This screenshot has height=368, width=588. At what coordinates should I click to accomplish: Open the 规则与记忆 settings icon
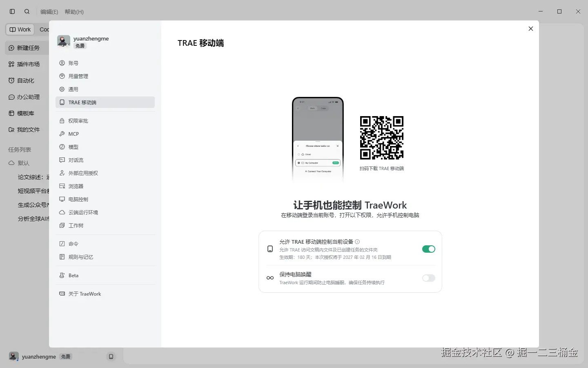[62, 257]
